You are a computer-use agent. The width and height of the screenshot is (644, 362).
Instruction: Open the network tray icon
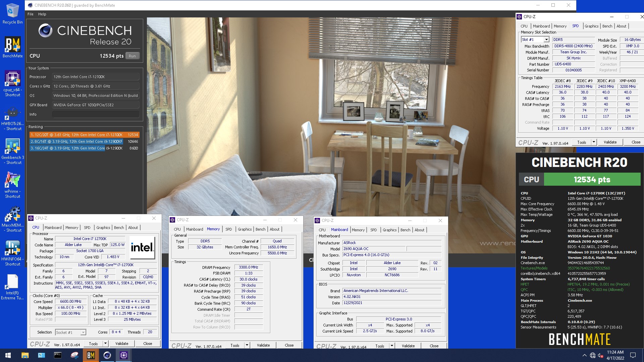[593, 355]
